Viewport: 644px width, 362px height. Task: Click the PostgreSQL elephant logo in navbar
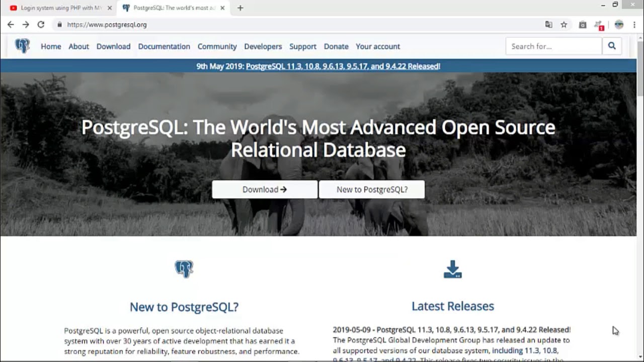[x=23, y=46]
